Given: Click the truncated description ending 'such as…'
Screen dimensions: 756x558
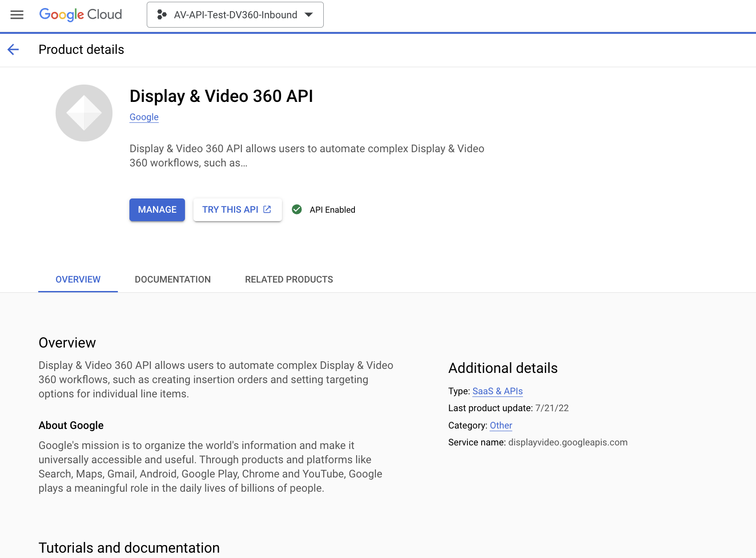Looking at the screenshot, I should coord(307,156).
